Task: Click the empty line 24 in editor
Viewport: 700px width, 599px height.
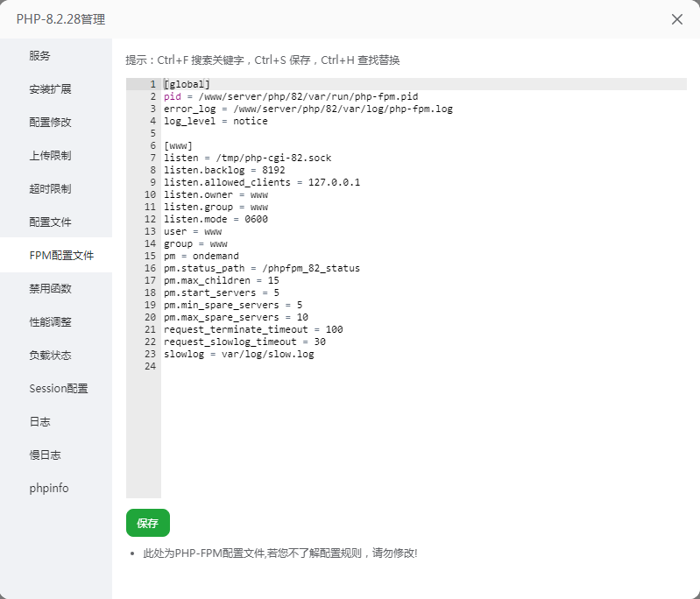Action: 350,367
